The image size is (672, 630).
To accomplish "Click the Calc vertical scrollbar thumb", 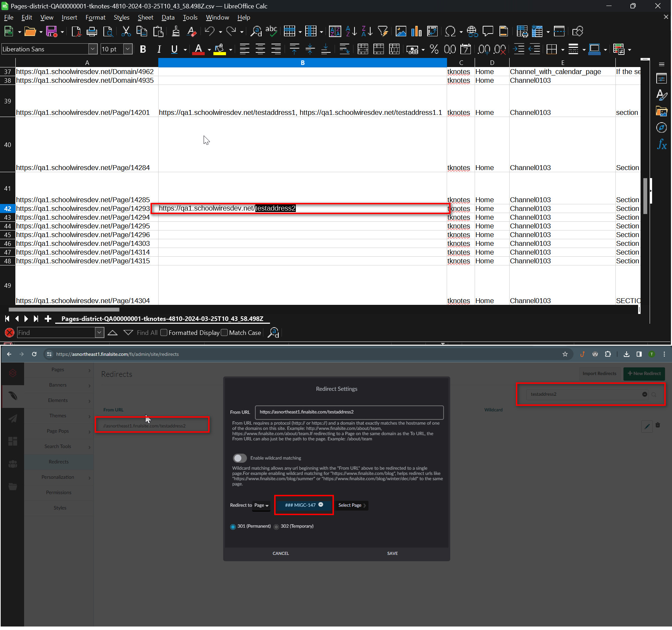I will (x=645, y=196).
